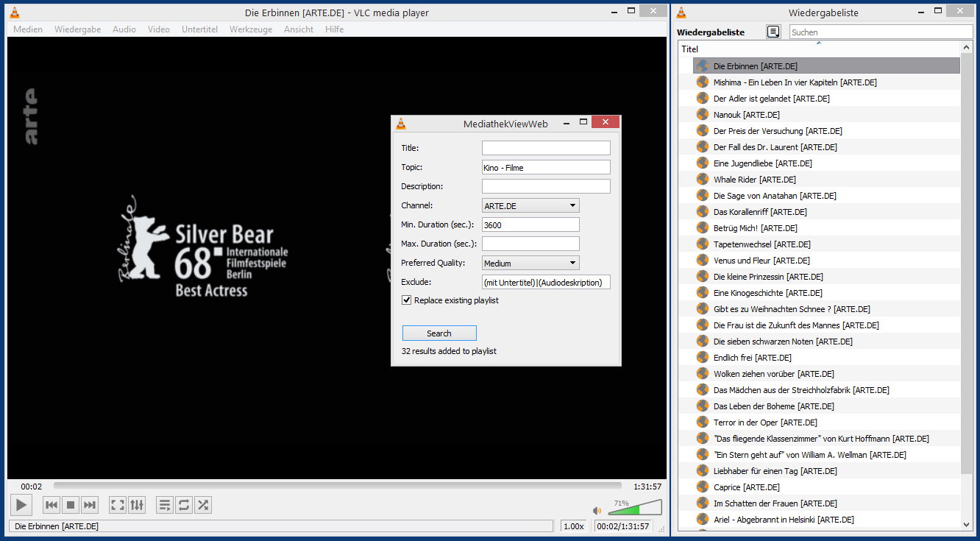
Task: Open the Hilfe menu
Action: coord(334,29)
